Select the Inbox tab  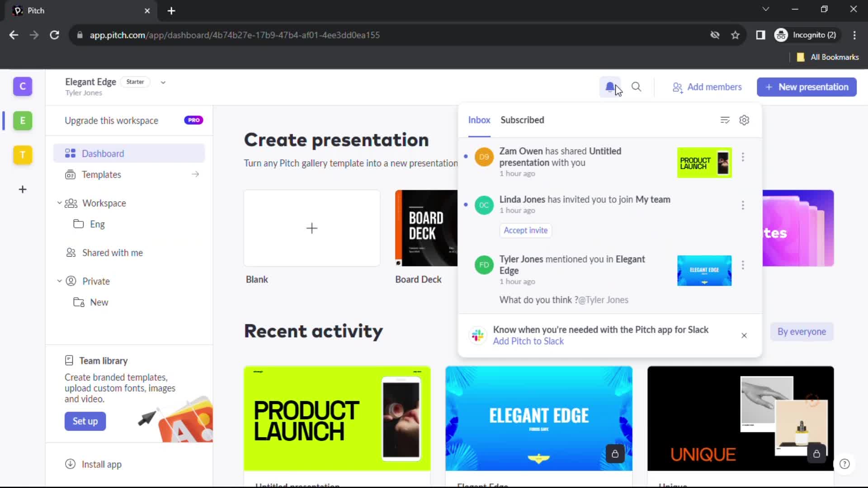coord(479,120)
